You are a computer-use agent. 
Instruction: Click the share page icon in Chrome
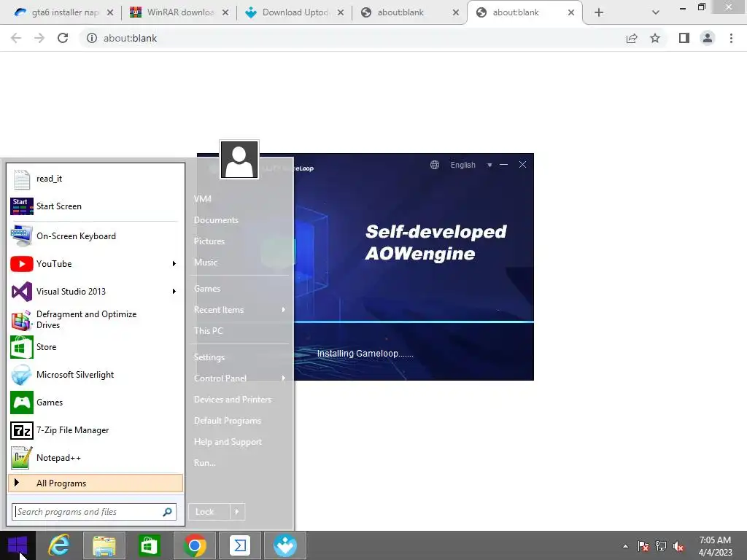632,38
